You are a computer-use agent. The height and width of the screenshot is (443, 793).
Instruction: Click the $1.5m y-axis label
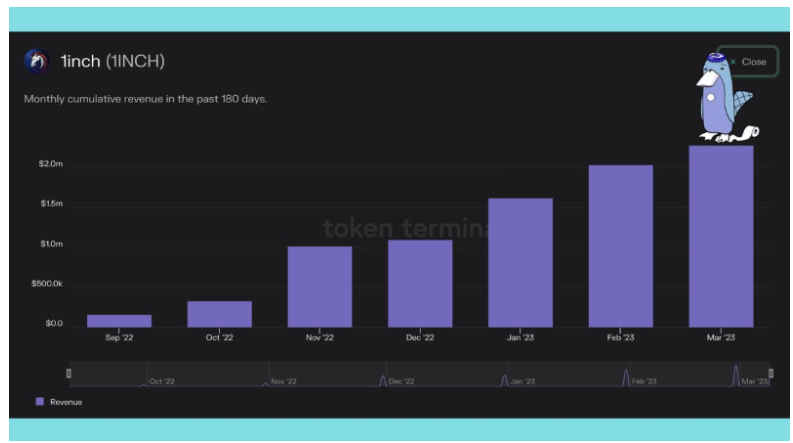pyautogui.click(x=52, y=204)
